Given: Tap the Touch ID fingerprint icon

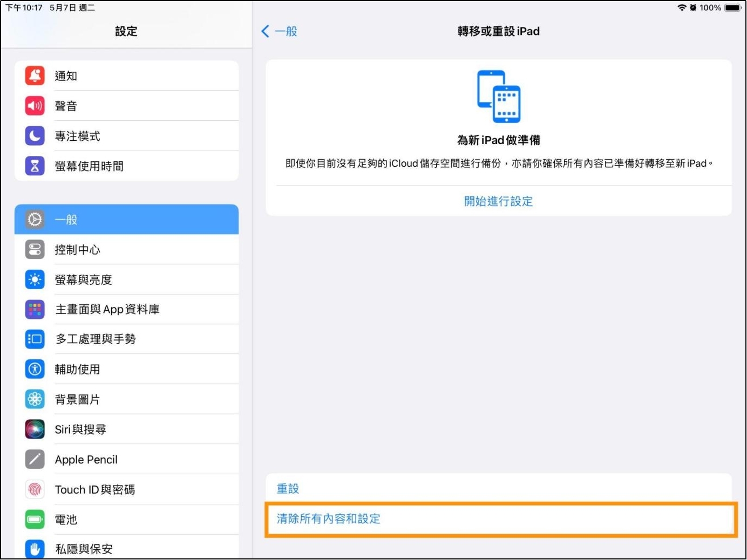Looking at the screenshot, I should pos(35,490).
